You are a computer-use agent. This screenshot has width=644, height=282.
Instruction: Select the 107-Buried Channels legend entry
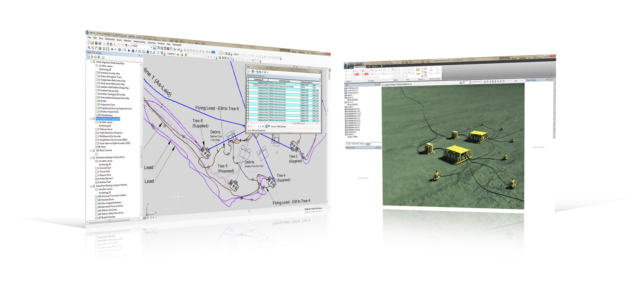click(x=107, y=217)
